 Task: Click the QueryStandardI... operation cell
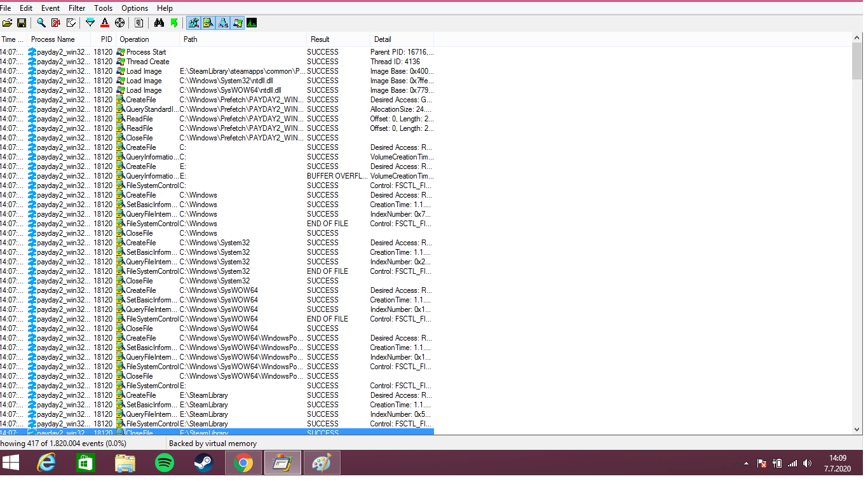pos(147,109)
